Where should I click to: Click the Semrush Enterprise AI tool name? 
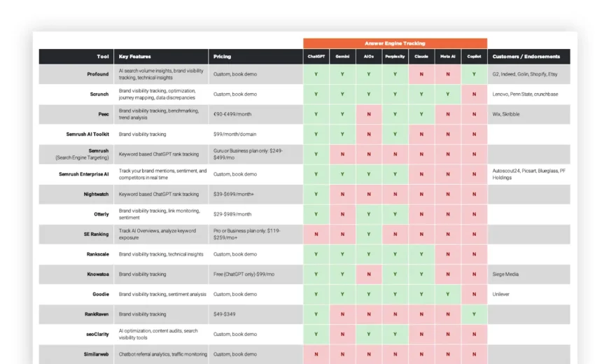pyautogui.click(x=84, y=174)
